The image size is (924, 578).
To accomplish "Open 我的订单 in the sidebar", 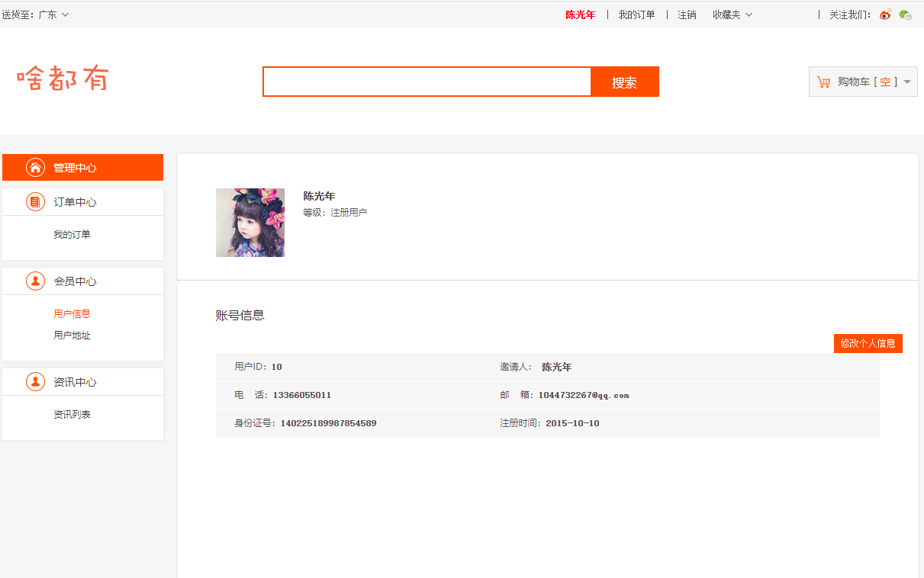I will (72, 235).
